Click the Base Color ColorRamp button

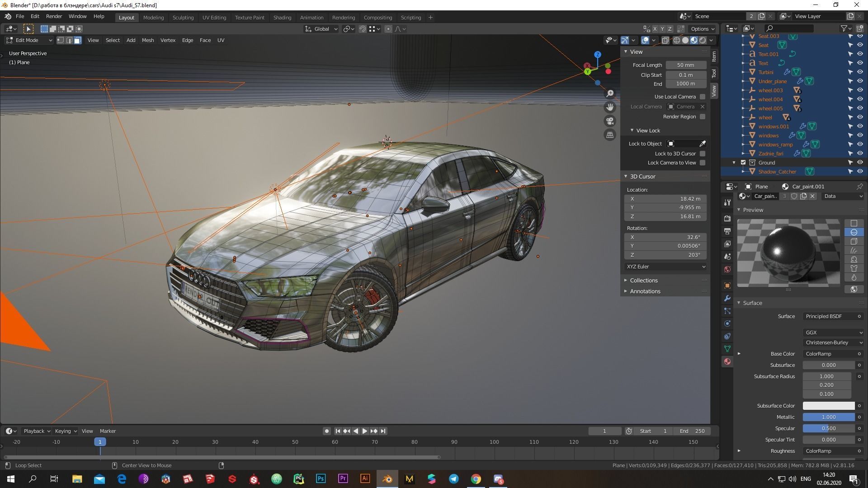point(834,354)
